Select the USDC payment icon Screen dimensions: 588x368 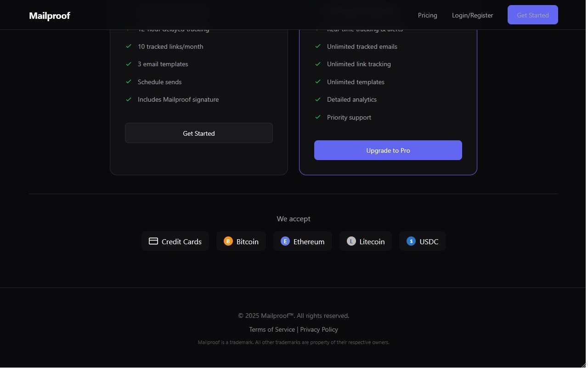coord(411,241)
